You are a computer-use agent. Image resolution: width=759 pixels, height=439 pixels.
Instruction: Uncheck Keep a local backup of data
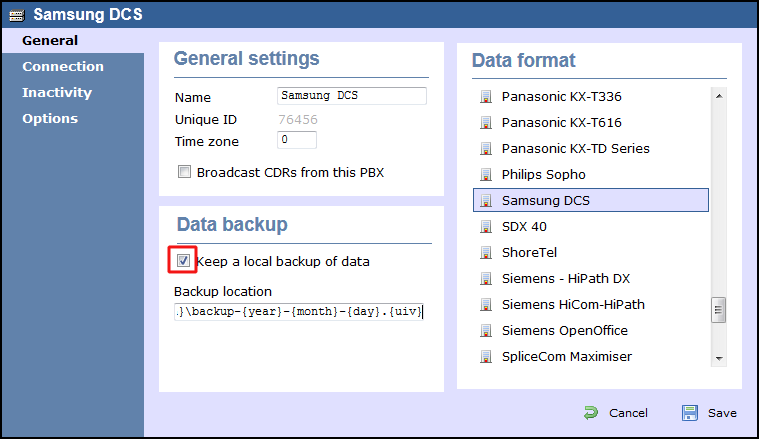coord(184,261)
